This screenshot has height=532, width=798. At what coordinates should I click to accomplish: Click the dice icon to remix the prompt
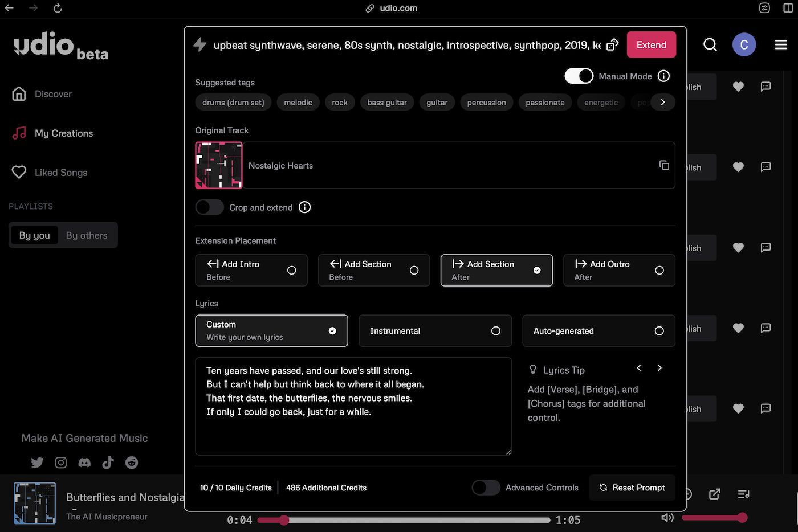[613, 44]
